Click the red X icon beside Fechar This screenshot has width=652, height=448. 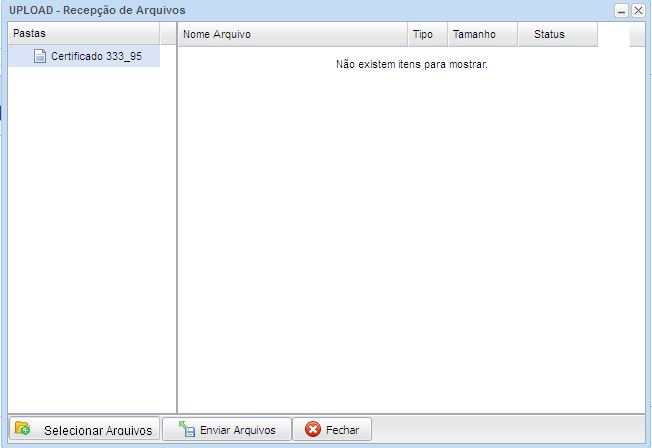coord(313,429)
